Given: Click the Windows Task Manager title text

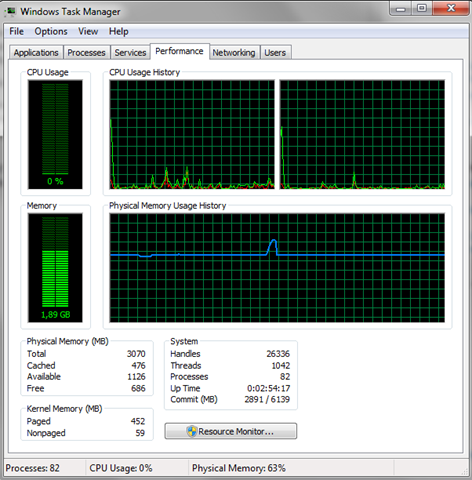Looking at the screenshot, I should point(70,12).
